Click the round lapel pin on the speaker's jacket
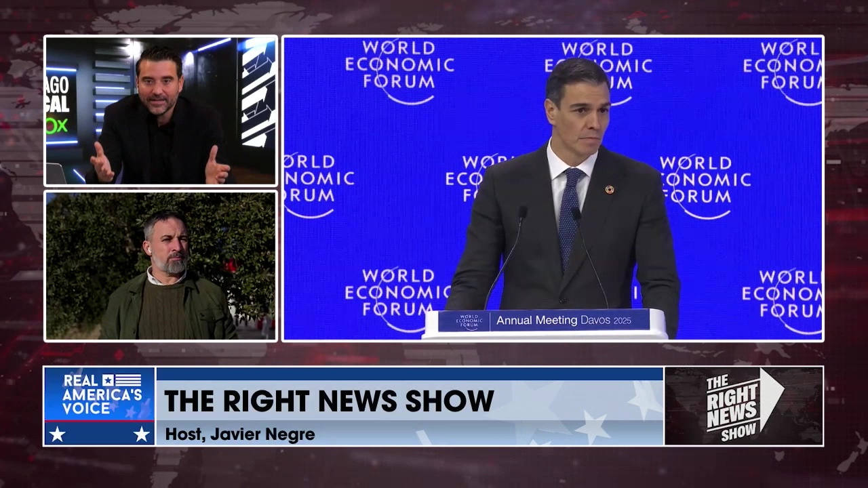 pos(609,190)
